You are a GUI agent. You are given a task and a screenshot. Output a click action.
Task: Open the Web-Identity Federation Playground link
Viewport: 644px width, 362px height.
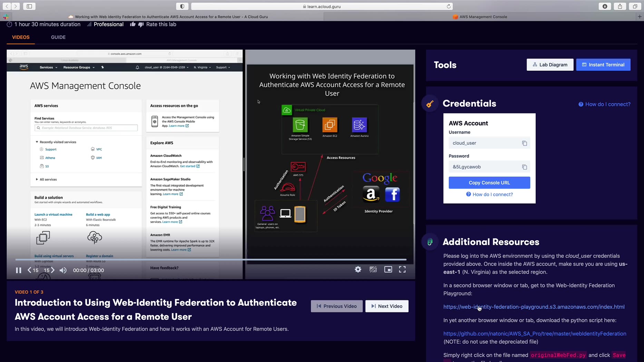click(x=534, y=307)
